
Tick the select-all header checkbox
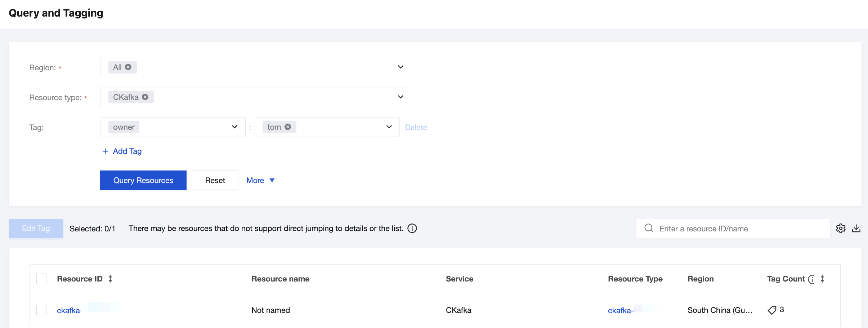click(41, 279)
